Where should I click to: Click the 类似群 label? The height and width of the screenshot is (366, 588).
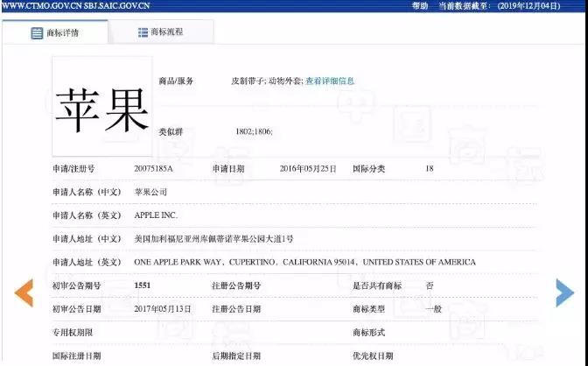171,131
